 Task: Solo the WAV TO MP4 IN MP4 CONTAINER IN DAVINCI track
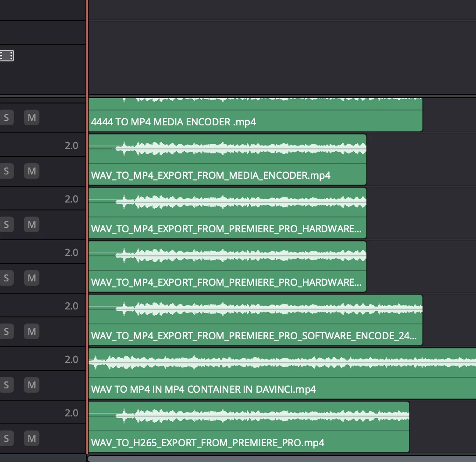[7, 385]
